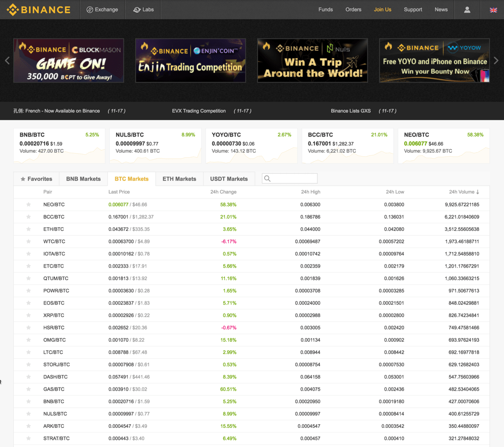The height and width of the screenshot is (447, 504).
Task: Click the STRAT/BTC pair name
Action: [56, 438]
